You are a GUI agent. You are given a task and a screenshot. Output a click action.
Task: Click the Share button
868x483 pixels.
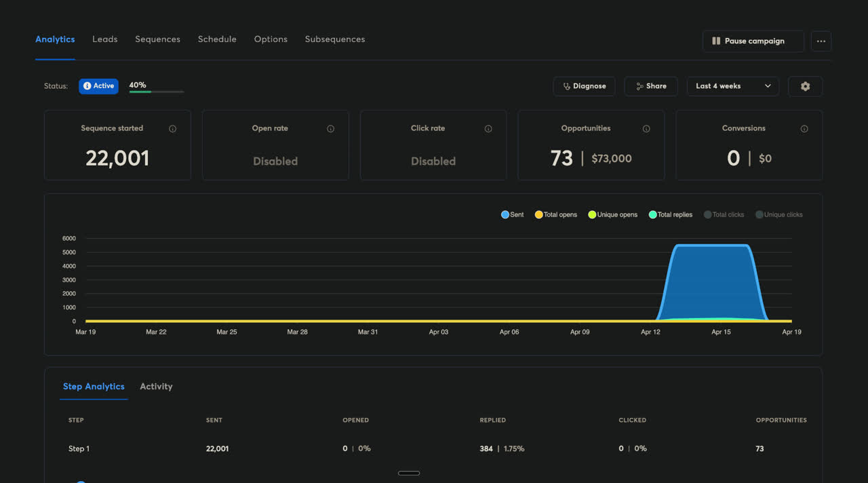pos(651,86)
